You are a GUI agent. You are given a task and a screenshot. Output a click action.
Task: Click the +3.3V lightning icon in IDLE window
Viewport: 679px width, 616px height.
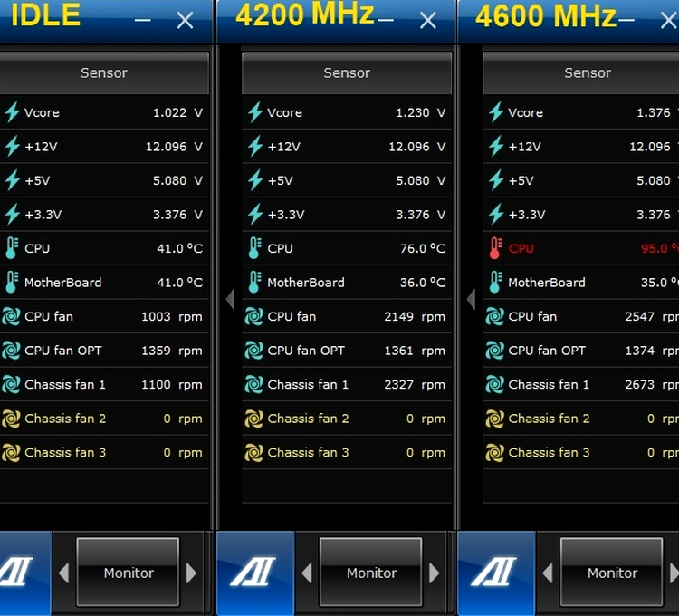point(13,214)
